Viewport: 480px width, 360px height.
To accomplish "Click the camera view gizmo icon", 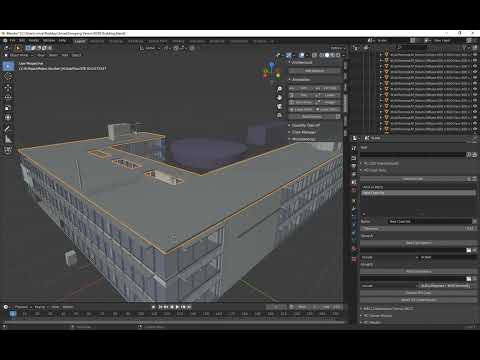I will click(x=279, y=106).
